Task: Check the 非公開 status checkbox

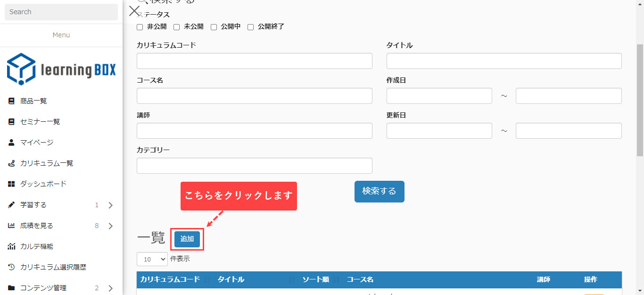Action: pos(140,27)
